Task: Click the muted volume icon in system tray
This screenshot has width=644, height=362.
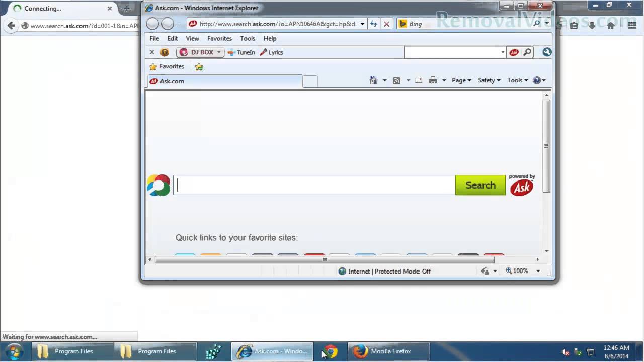Action: [x=566, y=352]
